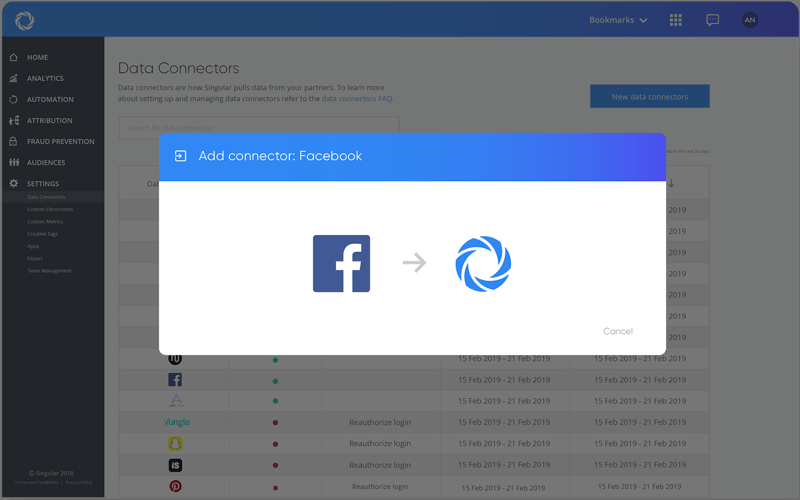
Task: Open the Analytics menu item
Action: [x=45, y=78]
